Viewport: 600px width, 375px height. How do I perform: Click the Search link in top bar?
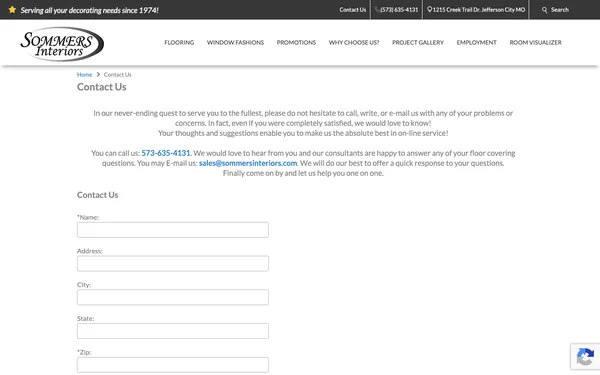pos(559,10)
